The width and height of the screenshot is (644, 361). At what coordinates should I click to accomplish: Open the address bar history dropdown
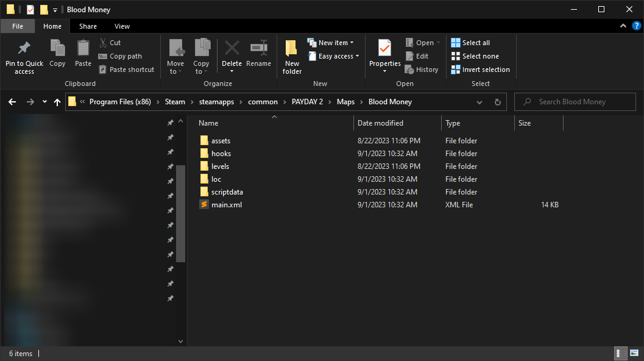[x=479, y=102]
